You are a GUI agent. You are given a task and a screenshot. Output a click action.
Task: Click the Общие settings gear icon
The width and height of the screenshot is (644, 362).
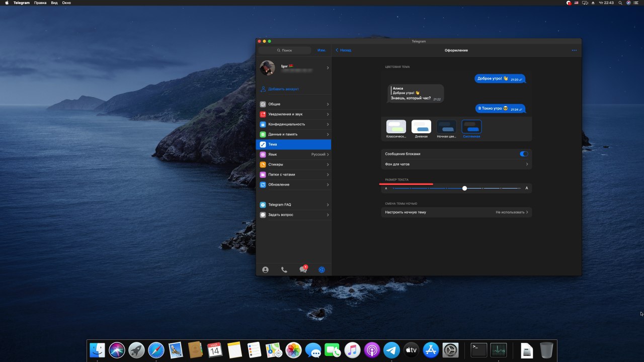[x=263, y=104]
